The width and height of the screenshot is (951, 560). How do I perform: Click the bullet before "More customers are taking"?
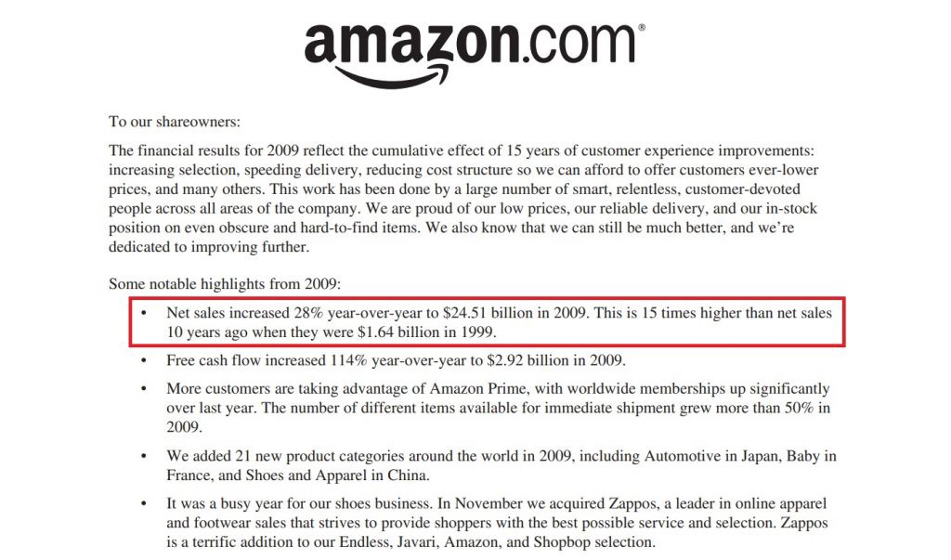coord(143,389)
